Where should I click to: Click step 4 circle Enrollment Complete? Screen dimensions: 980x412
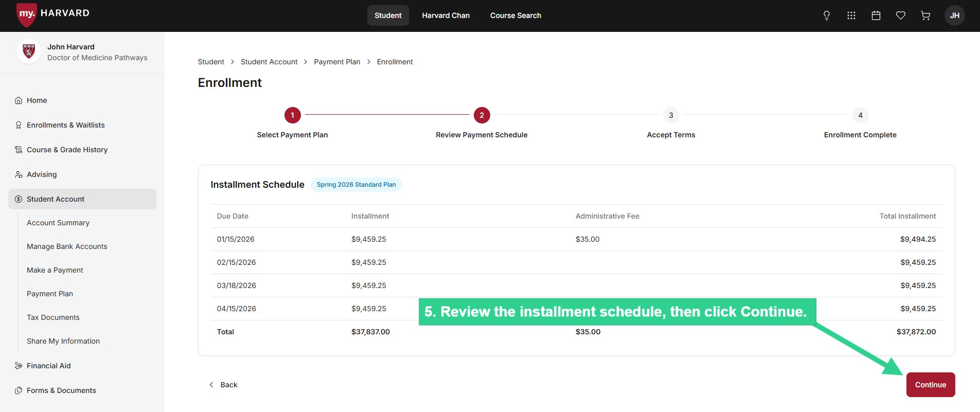pyautogui.click(x=860, y=115)
